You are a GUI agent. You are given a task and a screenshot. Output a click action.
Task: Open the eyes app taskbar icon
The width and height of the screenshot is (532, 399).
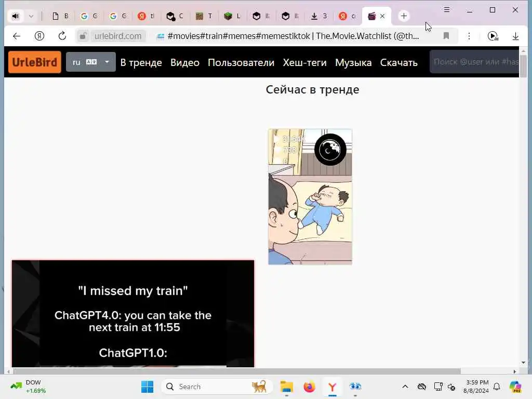(355, 387)
